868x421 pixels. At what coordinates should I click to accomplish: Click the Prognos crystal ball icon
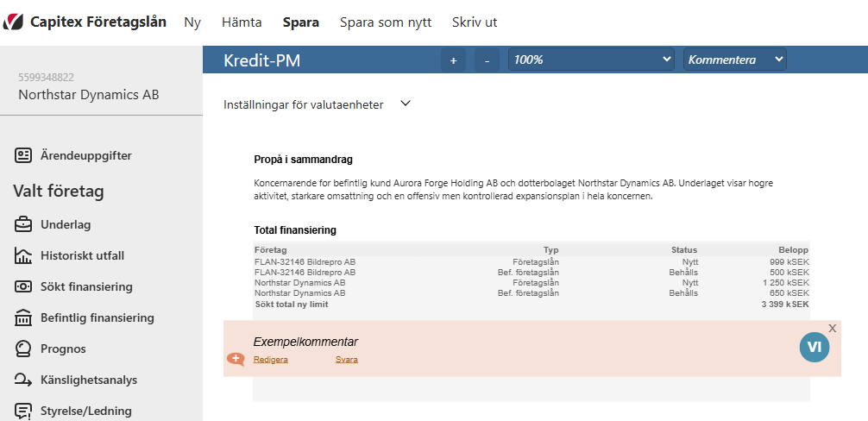tap(22, 349)
